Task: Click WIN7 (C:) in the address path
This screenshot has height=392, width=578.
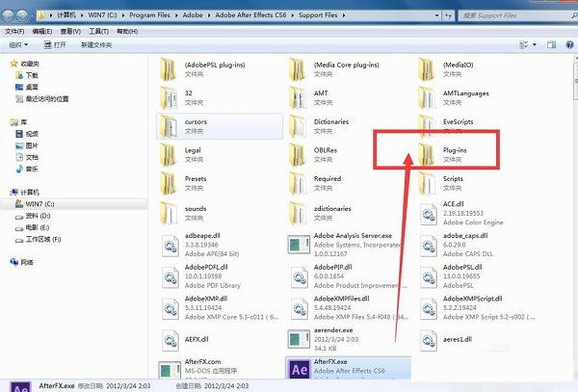Action: point(102,15)
